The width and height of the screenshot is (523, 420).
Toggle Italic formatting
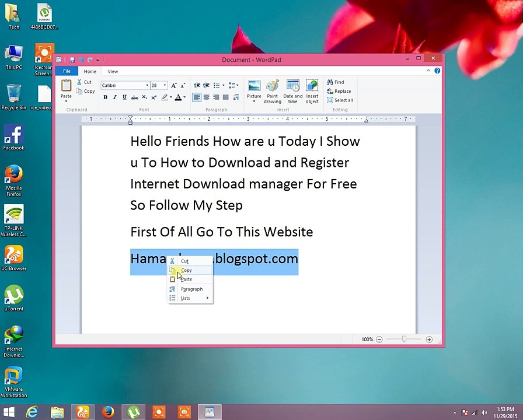pyautogui.click(x=115, y=97)
